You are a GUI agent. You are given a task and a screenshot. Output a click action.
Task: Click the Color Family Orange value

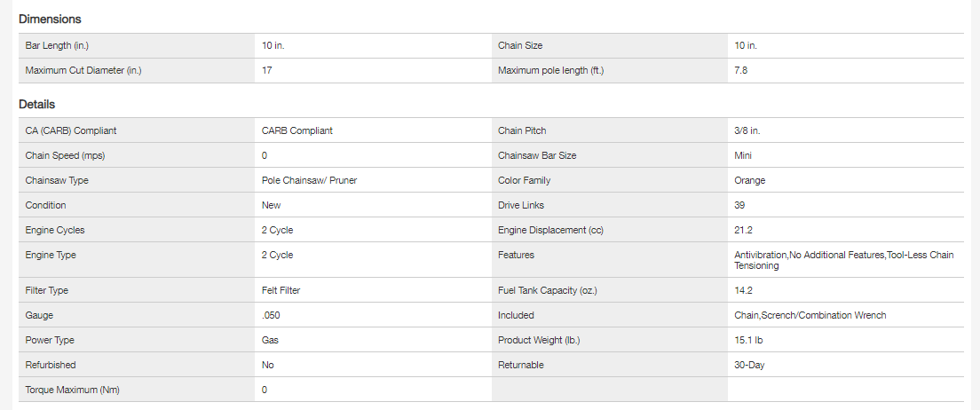pos(750,180)
